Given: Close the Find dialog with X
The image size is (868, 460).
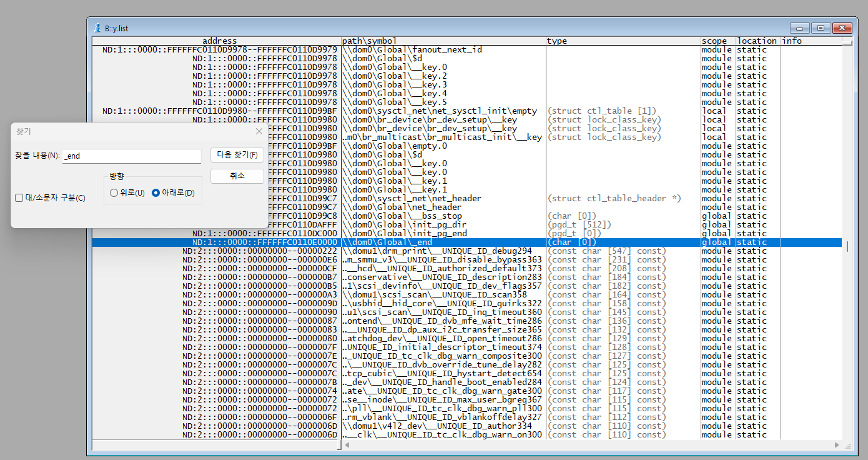Looking at the screenshot, I should pos(259,131).
